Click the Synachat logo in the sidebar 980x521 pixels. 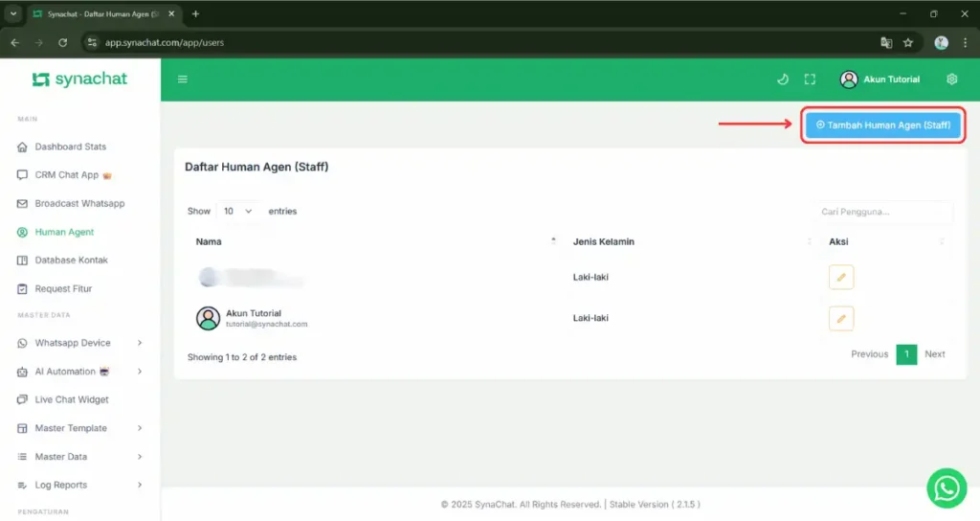pyautogui.click(x=79, y=79)
